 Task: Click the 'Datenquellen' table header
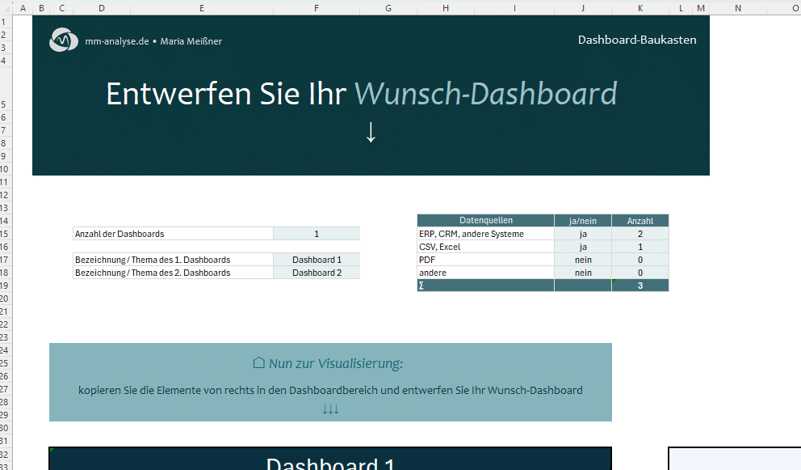[x=486, y=220]
